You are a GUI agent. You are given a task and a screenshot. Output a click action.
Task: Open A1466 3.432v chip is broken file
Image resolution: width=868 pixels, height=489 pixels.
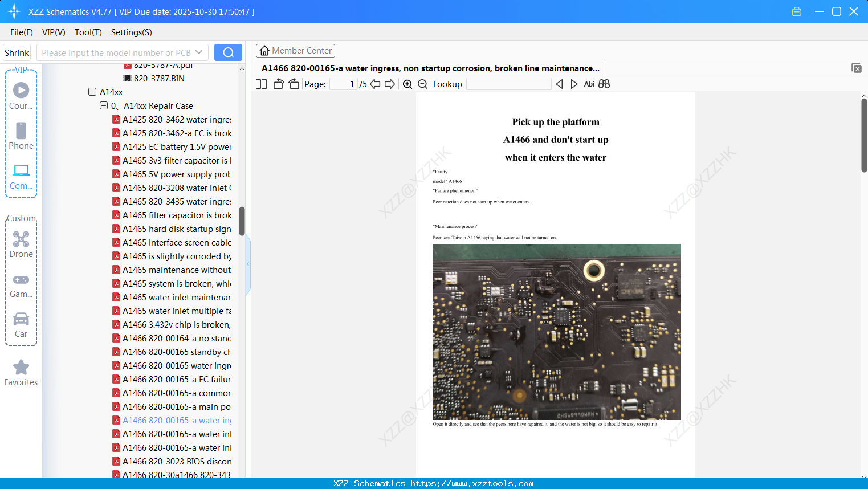pos(177,325)
